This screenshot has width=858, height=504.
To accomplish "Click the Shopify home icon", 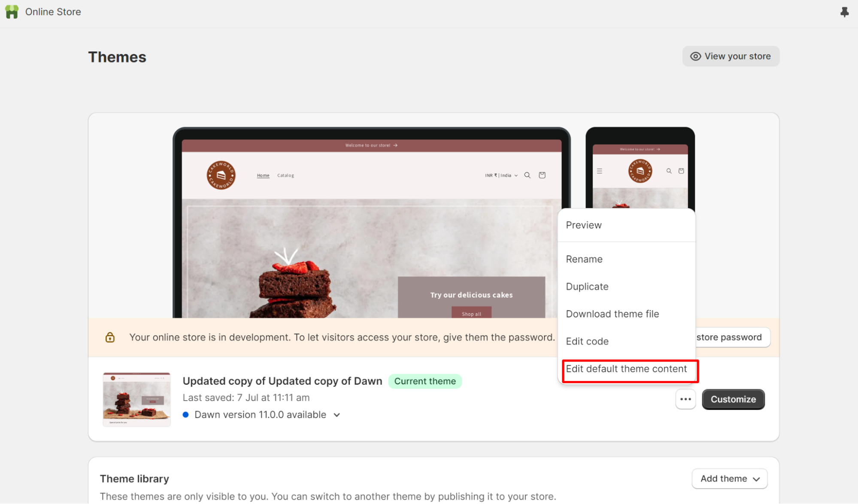I will (x=12, y=12).
